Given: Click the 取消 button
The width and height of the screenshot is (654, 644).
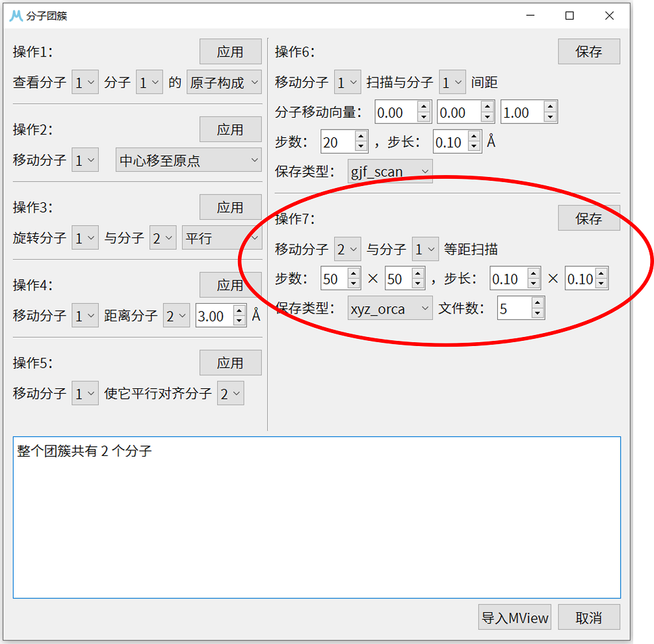Looking at the screenshot, I should point(589,617).
